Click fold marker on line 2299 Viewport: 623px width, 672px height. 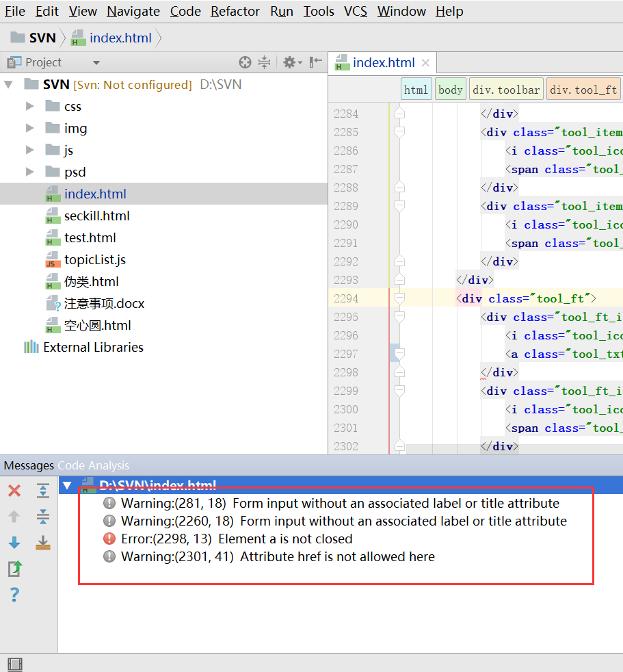399,391
